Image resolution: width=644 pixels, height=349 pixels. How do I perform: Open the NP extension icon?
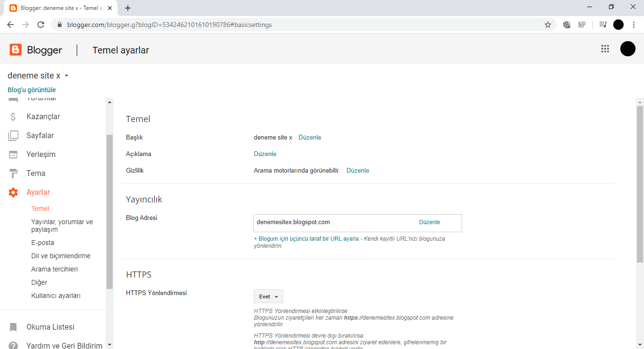582,25
